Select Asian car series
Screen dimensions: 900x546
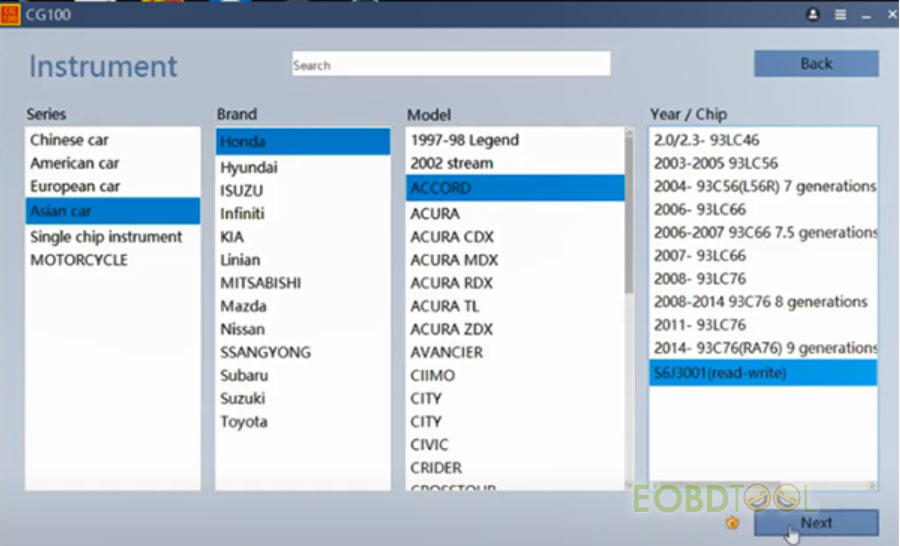point(112,211)
